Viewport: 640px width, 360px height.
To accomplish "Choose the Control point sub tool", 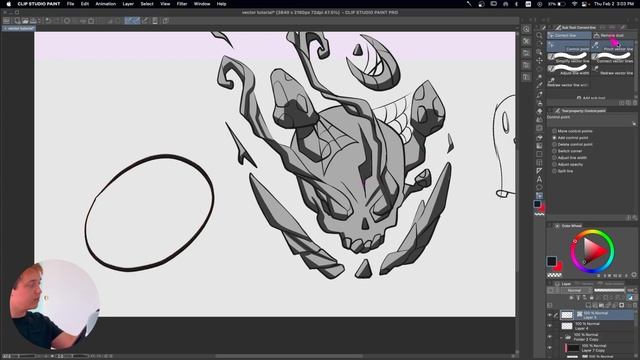I will point(569,46).
